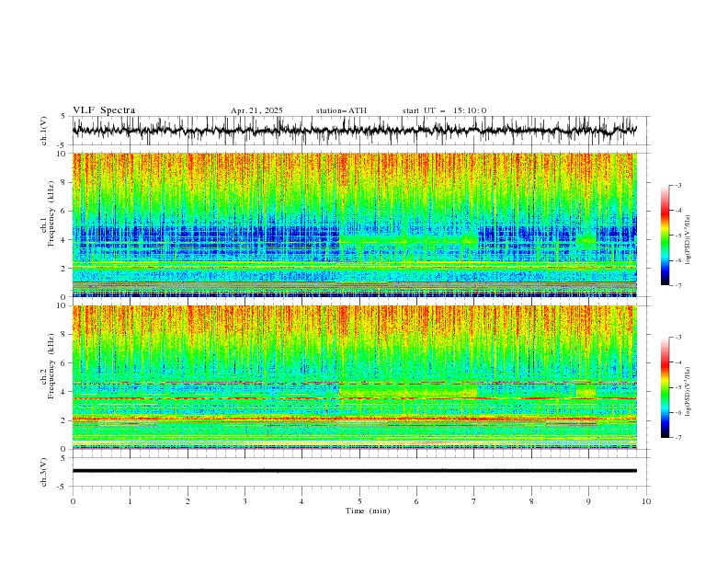The height and width of the screenshot is (563, 728).
Task: Click time axis tick label '3'
Action: (245, 501)
